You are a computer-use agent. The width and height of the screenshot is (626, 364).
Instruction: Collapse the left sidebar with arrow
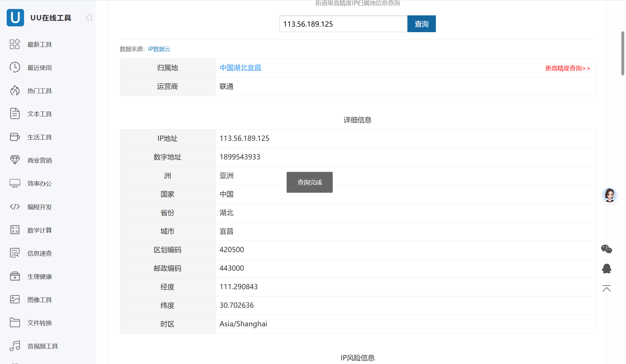click(89, 18)
